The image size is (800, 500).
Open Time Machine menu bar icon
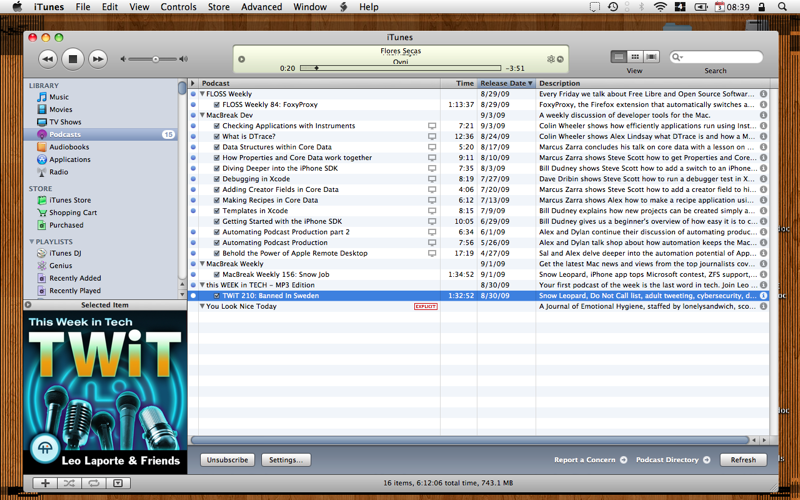(613, 7)
